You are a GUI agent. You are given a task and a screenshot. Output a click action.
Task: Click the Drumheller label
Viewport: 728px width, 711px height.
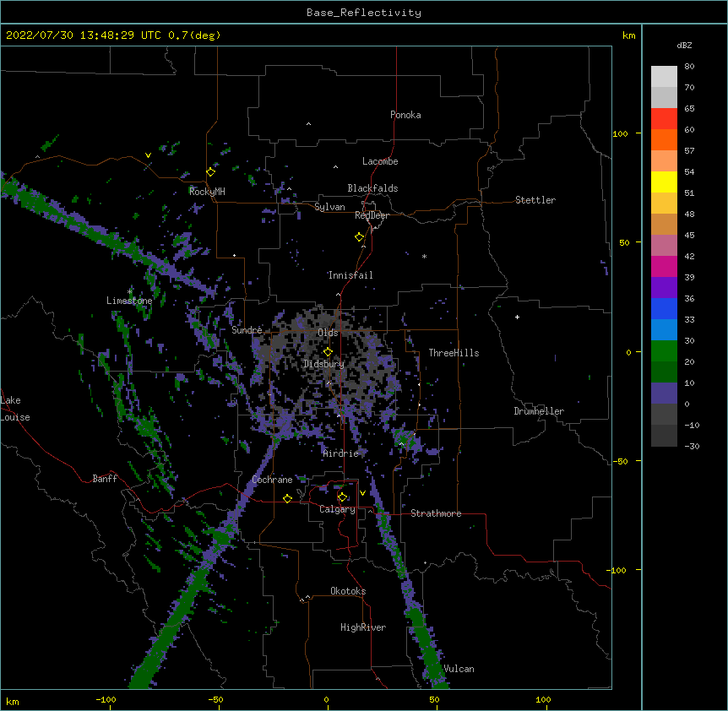coord(539,411)
